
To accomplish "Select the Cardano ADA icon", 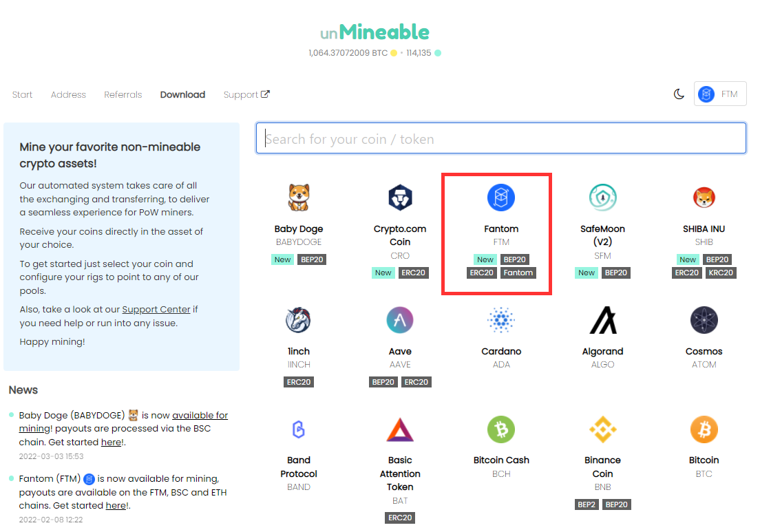I will pos(500,320).
